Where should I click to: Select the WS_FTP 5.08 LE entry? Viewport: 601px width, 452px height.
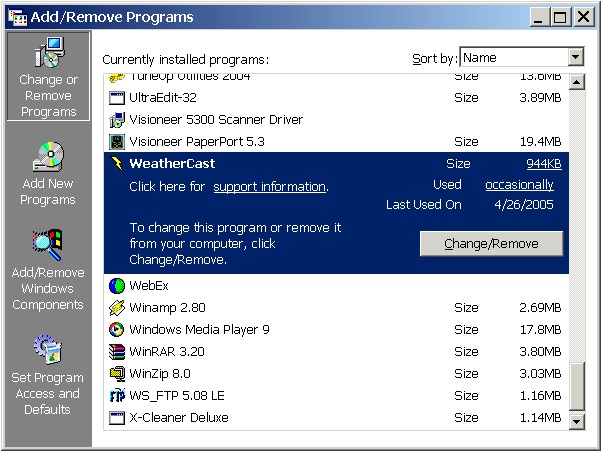(x=336, y=396)
